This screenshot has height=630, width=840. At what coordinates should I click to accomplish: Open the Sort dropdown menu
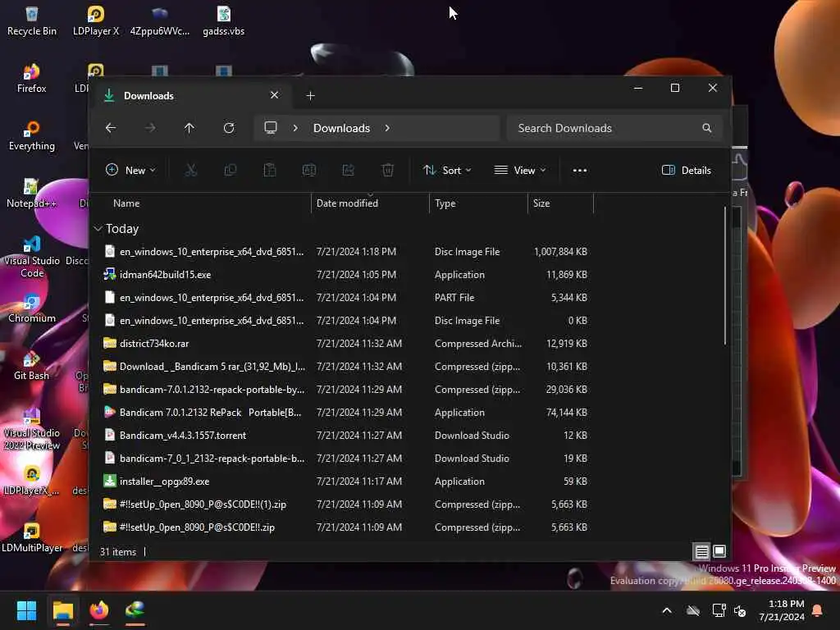click(x=447, y=171)
